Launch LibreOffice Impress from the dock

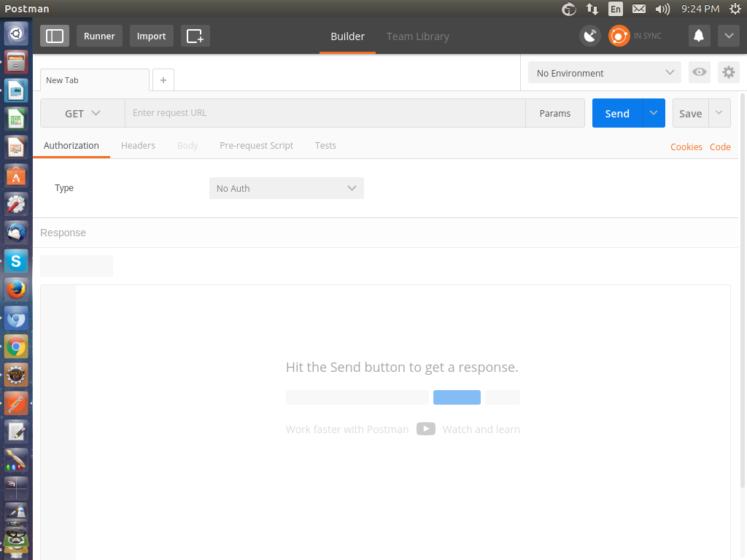click(x=16, y=147)
